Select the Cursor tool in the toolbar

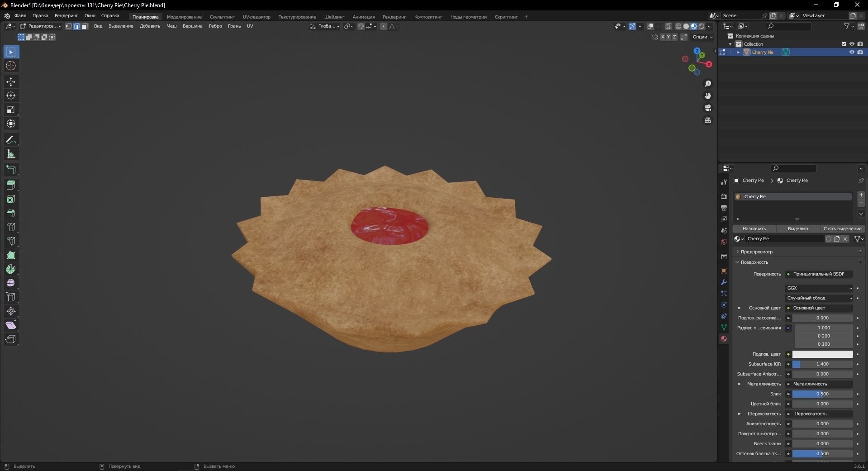point(11,66)
